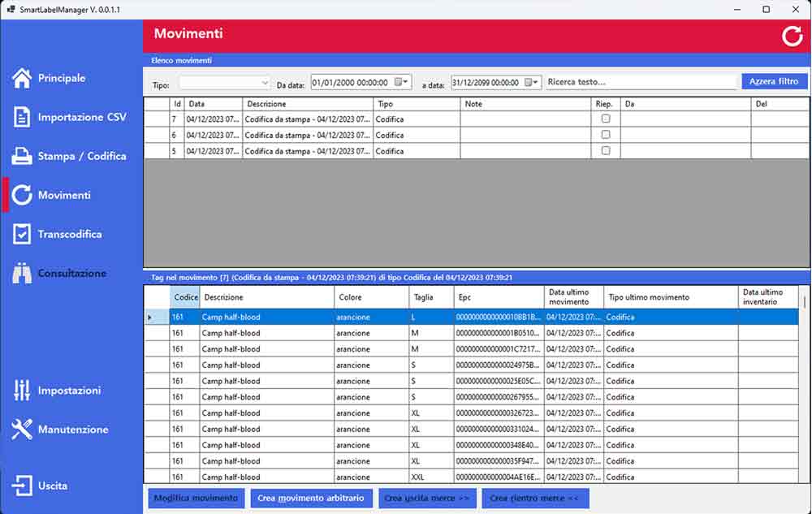Click the Note column header
The width and height of the screenshot is (812, 514).
pyautogui.click(x=525, y=104)
